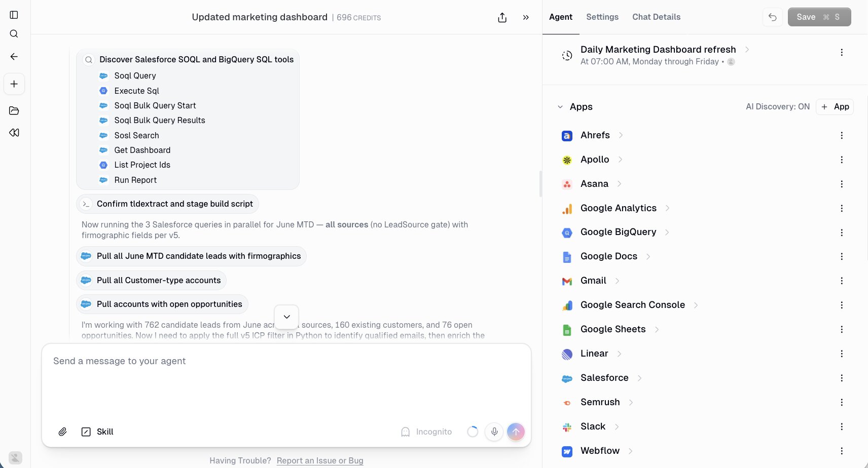Jump to latest message with down chevron
The width and height of the screenshot is (868, 468).
pyautogui.click(x=286, y=317)
